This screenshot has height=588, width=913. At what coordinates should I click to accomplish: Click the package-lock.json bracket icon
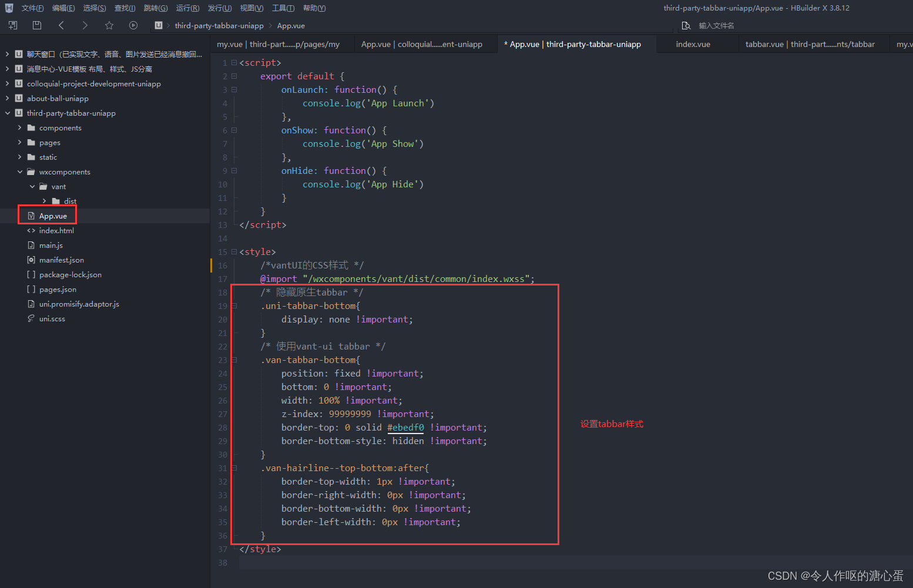coord(31,274)
